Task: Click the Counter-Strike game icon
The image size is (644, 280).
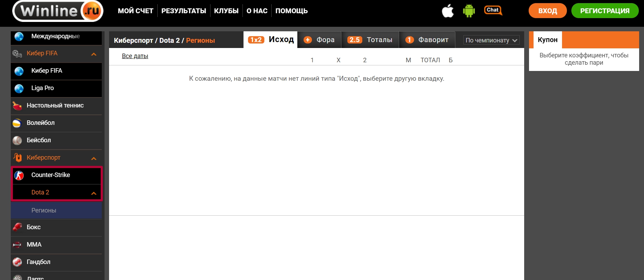Action: click(19, 175)
